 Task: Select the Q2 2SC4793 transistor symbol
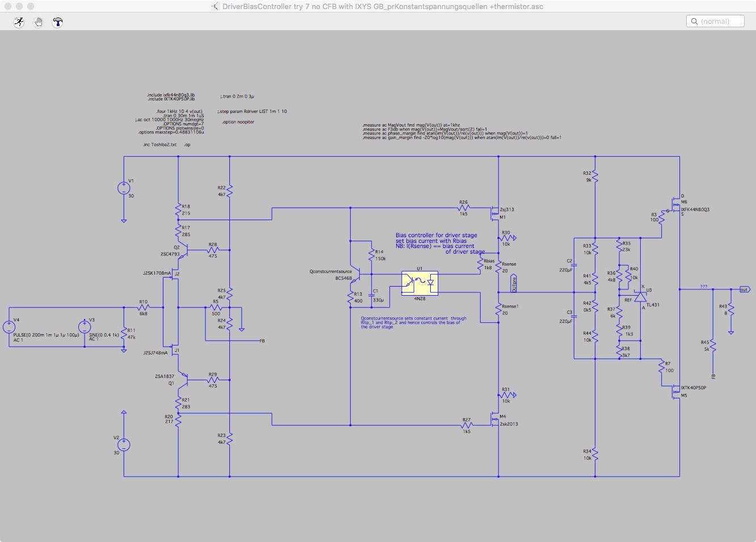pyautogui.click(x=183, y=250)
